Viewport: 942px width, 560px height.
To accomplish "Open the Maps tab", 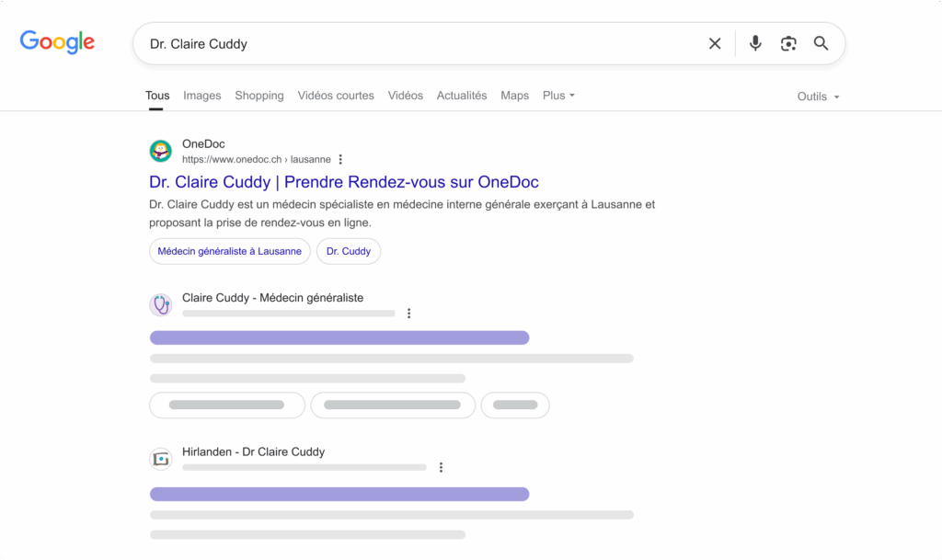I will 515,96.
